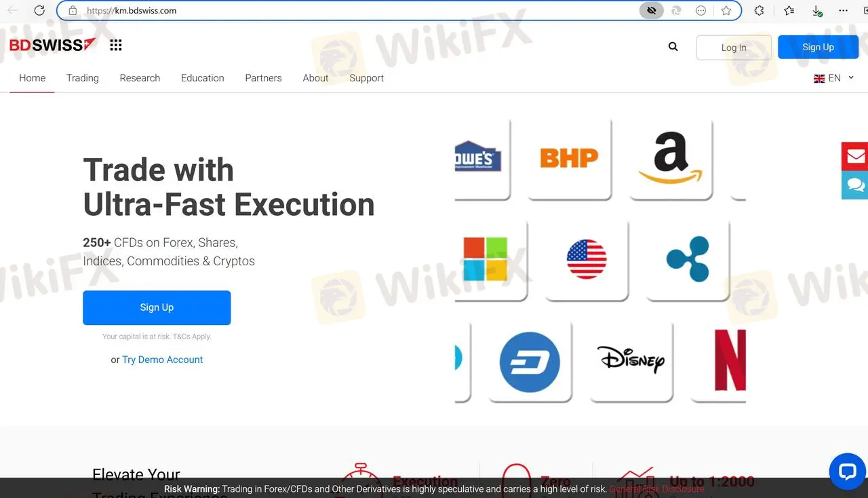Screen dimensions: 868x498
Task: Select the Disney logo tile
Action: 631,361
